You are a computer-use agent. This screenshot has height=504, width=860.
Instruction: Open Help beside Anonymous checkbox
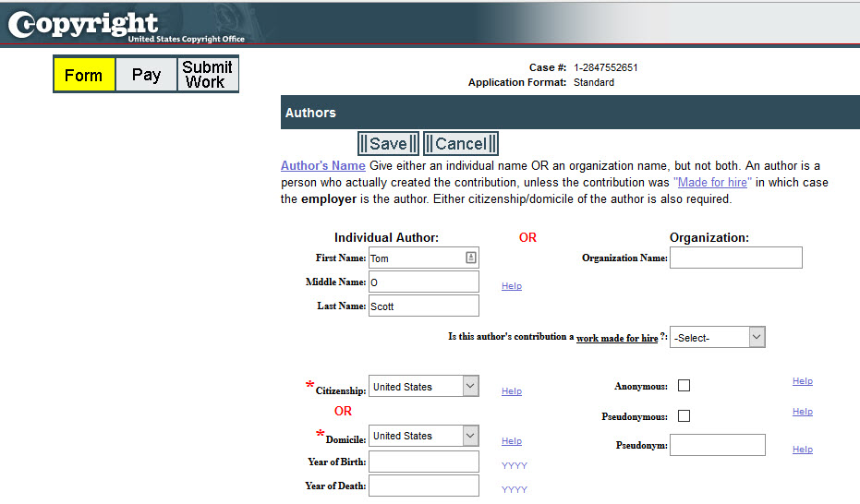click(x=803, y=381)
